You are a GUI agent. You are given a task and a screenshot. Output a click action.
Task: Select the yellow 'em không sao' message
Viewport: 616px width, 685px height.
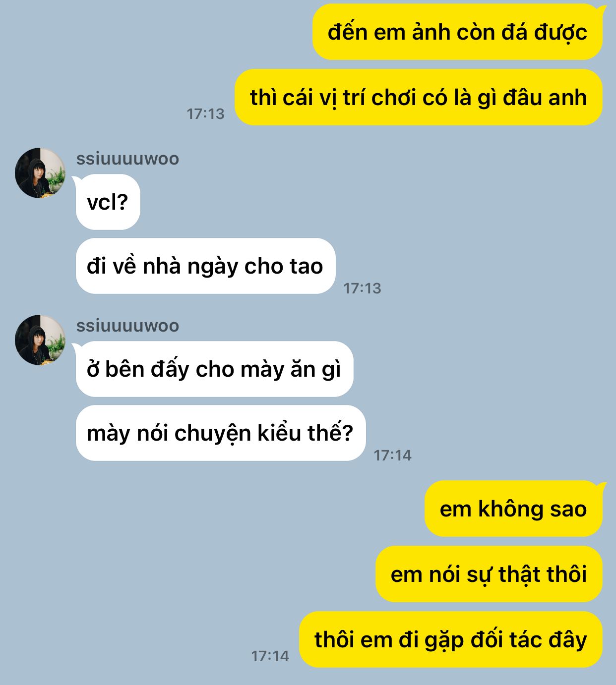tap(513, 509)
